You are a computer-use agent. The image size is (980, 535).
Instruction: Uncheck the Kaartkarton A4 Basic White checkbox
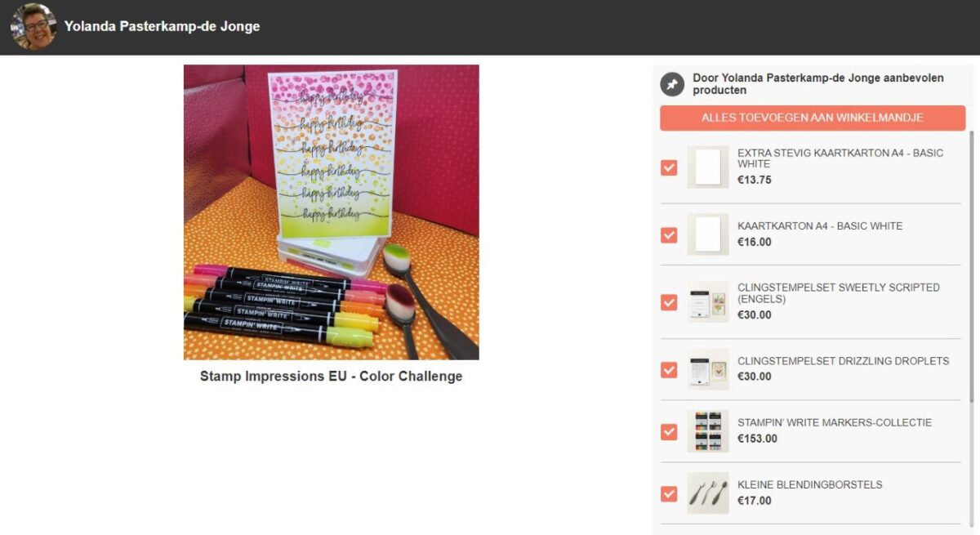(669, 235)
